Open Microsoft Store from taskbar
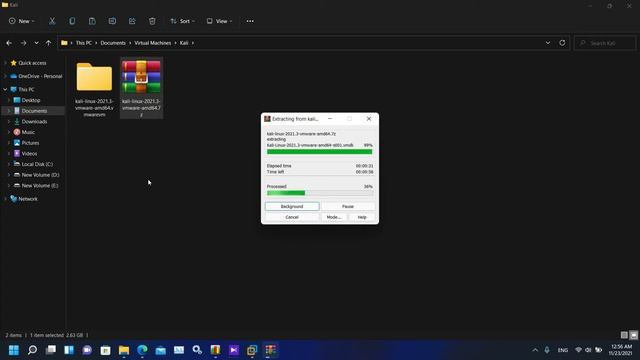This screenshot has height=360, width=640. pyautogui.click(x=106, y=350)
